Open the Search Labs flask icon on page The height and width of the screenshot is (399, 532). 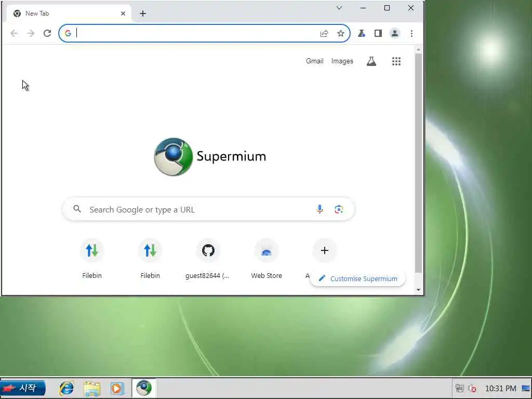371,61
